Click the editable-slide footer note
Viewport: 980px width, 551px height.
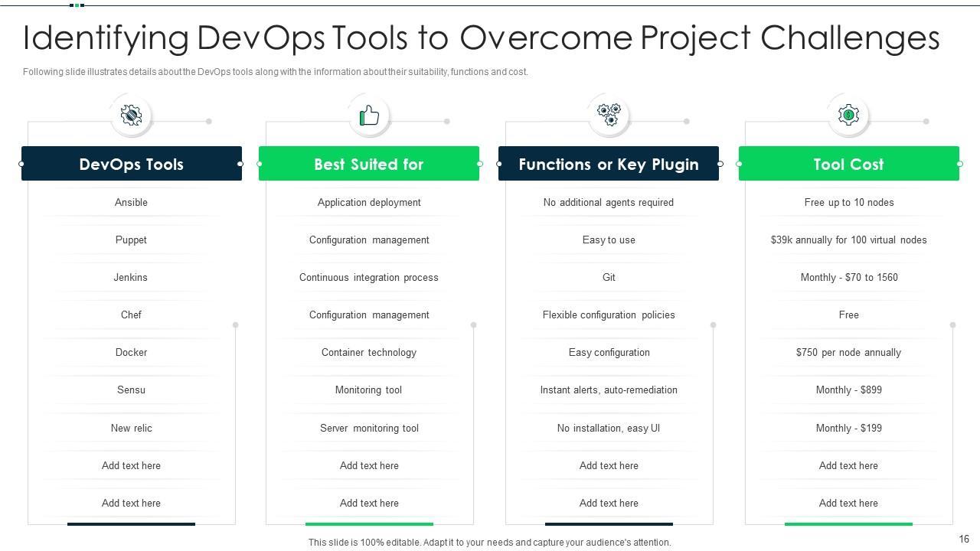click(489, 542)
